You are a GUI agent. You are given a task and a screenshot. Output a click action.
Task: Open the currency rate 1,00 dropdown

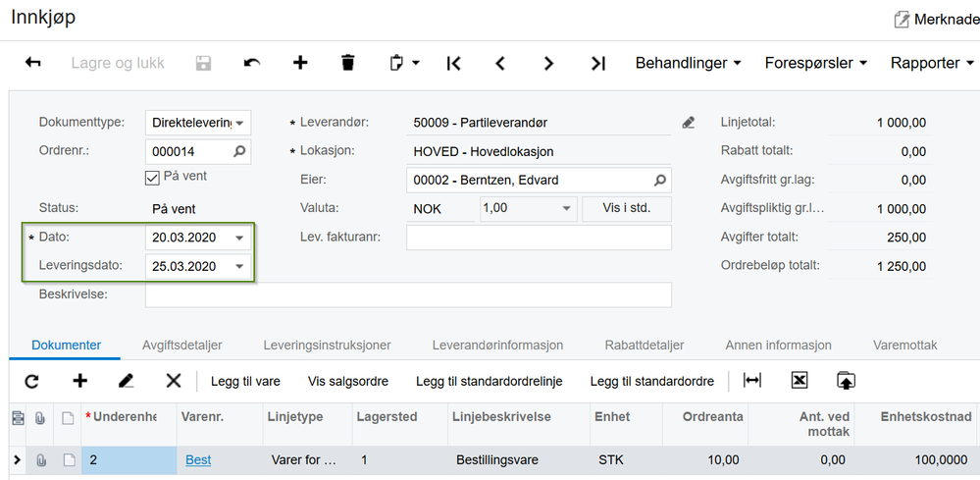click(567, 209)
